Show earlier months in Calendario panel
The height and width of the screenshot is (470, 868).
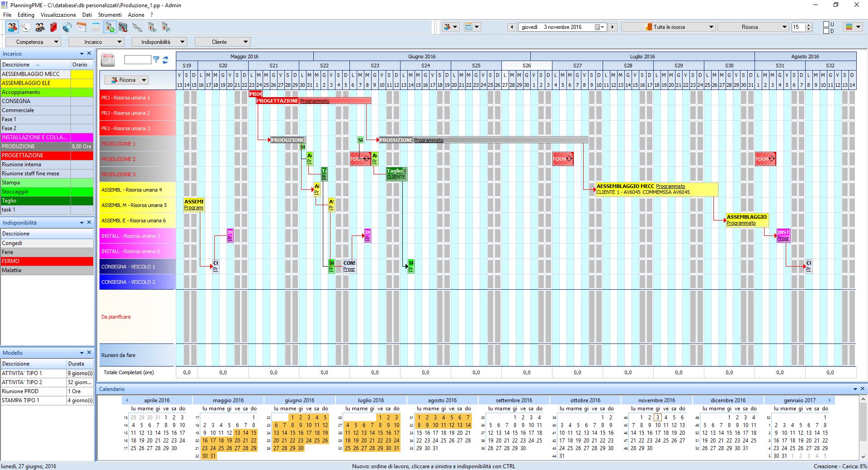click(127, 400)
